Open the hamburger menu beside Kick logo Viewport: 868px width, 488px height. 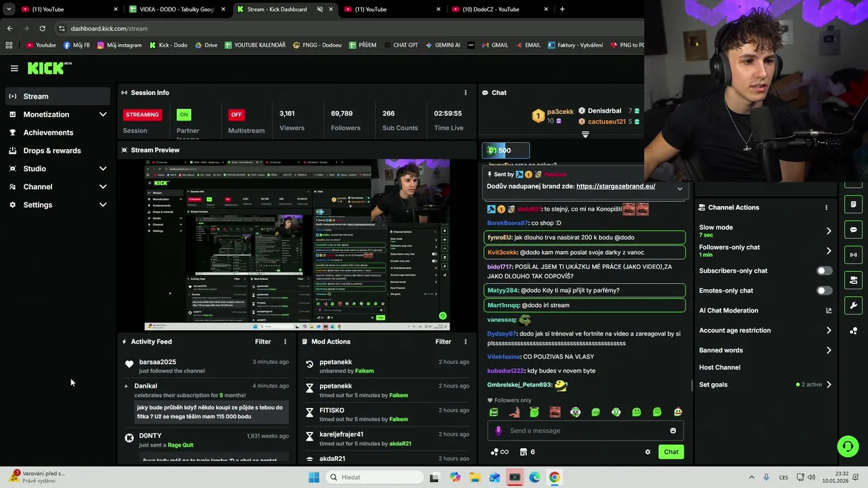click(14, 68)
